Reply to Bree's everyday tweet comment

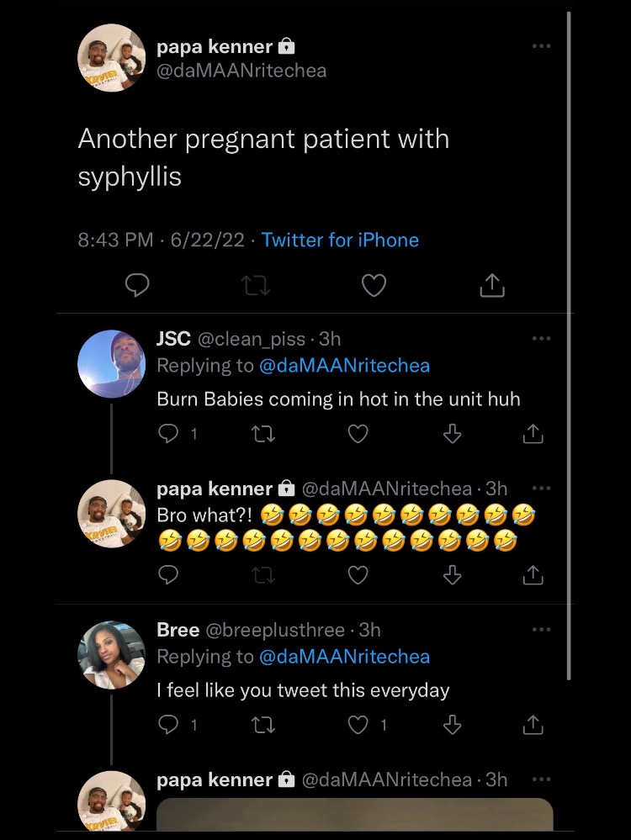168,725
